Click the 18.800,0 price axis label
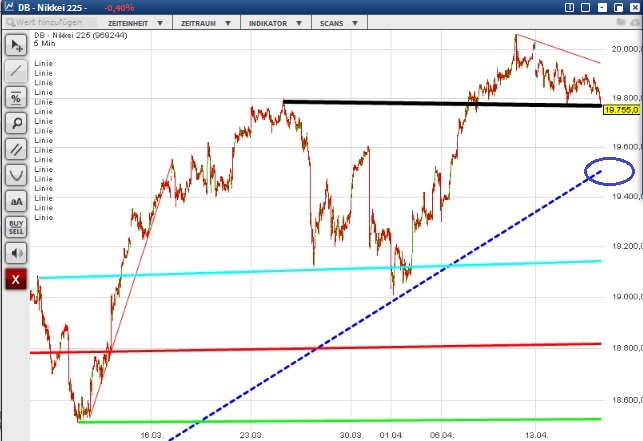This screenshot has height=441, width=643. (626, 348)
